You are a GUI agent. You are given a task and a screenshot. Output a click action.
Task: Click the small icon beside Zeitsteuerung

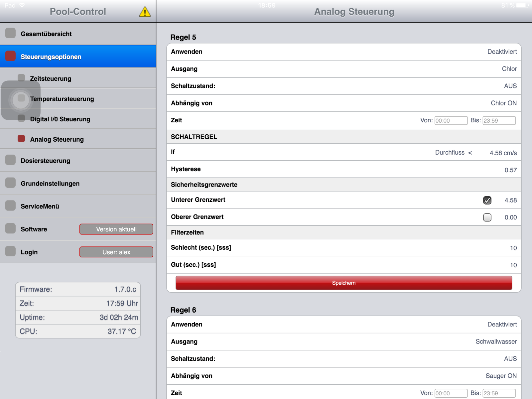click(21, 78)
